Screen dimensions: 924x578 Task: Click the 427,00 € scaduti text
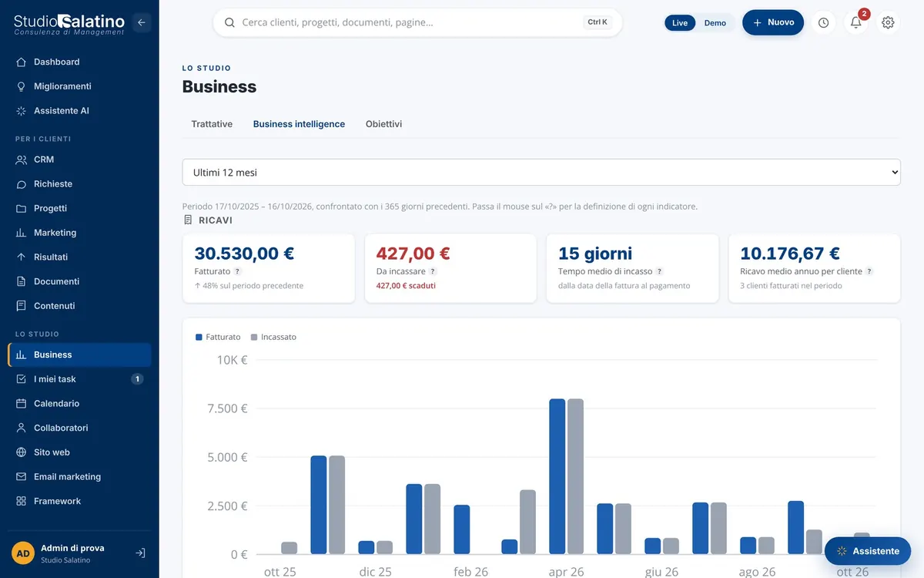[x=406, y=286]
